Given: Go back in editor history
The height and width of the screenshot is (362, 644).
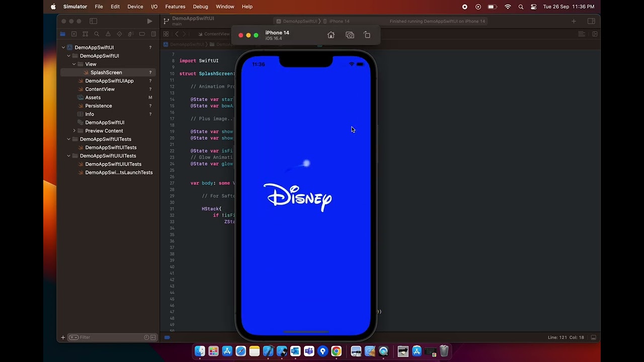Looking at the screenshot, I should pyautogui.click(x=177, y=34).
